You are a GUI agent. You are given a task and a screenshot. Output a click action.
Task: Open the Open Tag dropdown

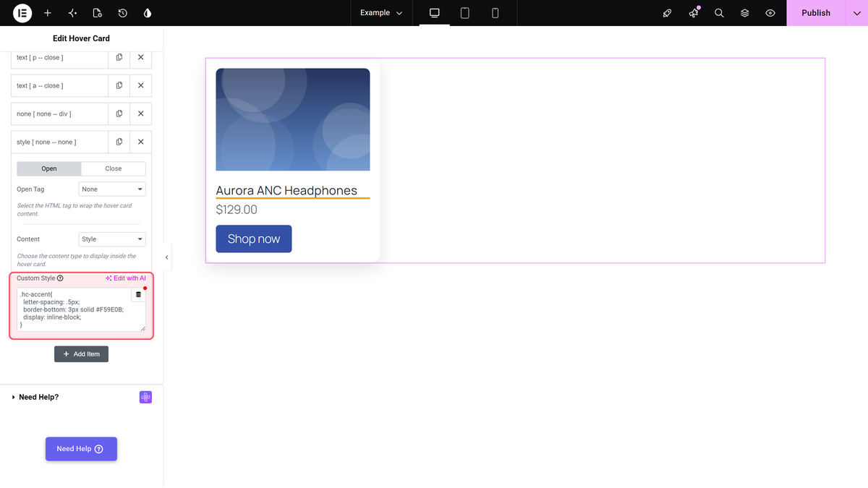pyautogui.click(x=112, y=189)
